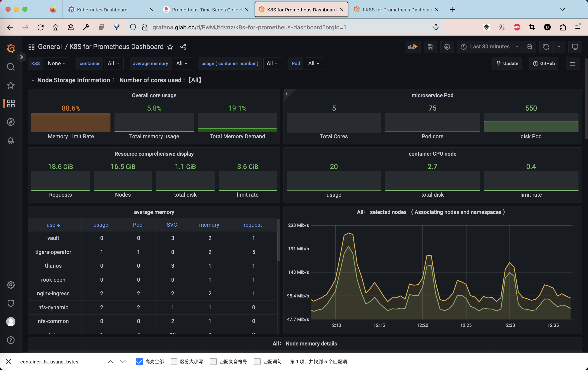
Task: Select the nginx-ingress table row name
Action: (x=53, y=293)
